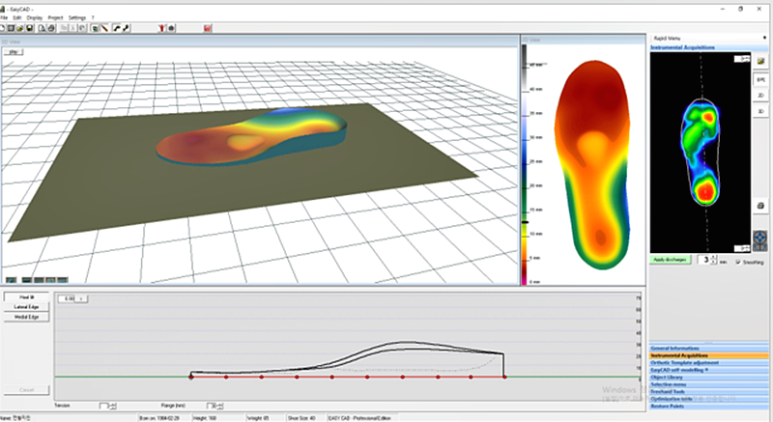This screenshot has width=773, height=422.
Task: Open the Rapid Menu dropdown arrow
Action: click(x=765, y=38)
